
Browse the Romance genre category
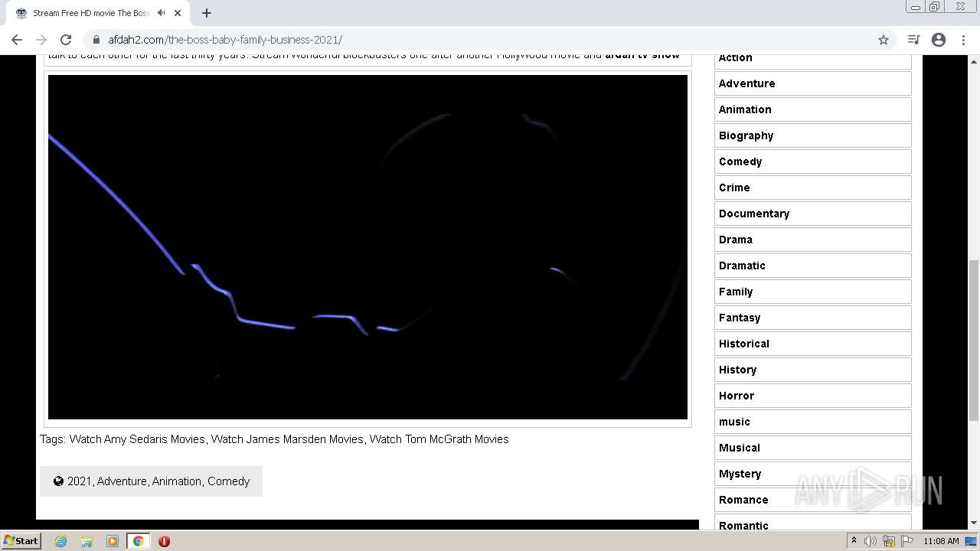[x=813, y=500]
